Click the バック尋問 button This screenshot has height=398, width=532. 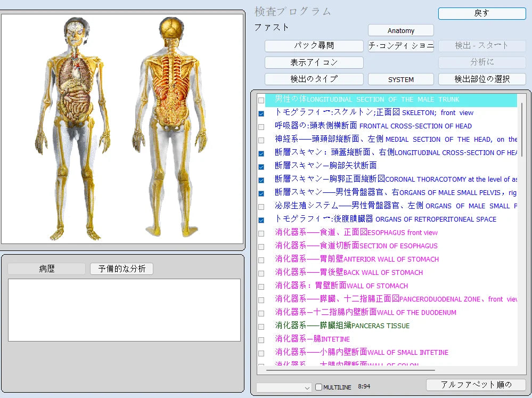pos(314,46)
